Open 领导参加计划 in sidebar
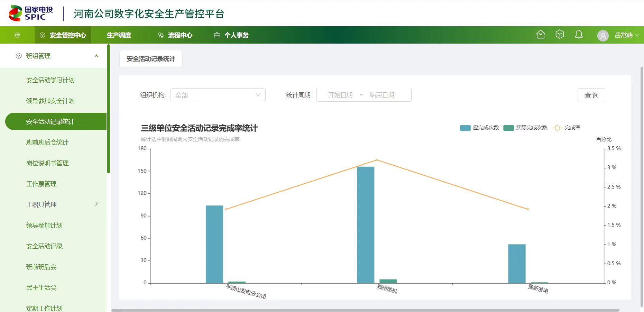The width and height of the screenshot is (644, 312). [44, 225]
